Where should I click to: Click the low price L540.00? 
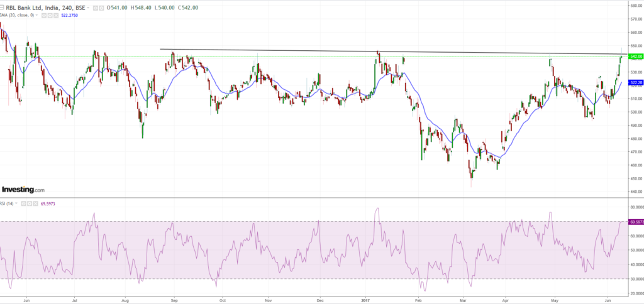[x=164, y=8]
